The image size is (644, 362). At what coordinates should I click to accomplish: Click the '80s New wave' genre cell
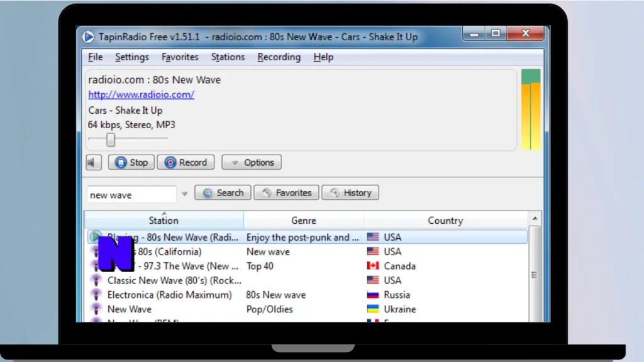coord(276,295)
